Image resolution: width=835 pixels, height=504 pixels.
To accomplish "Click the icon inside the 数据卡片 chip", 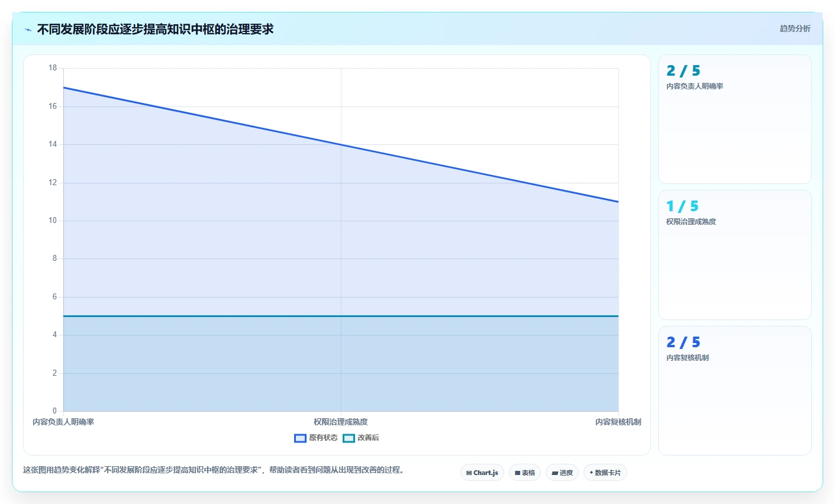I will point(591,473).
